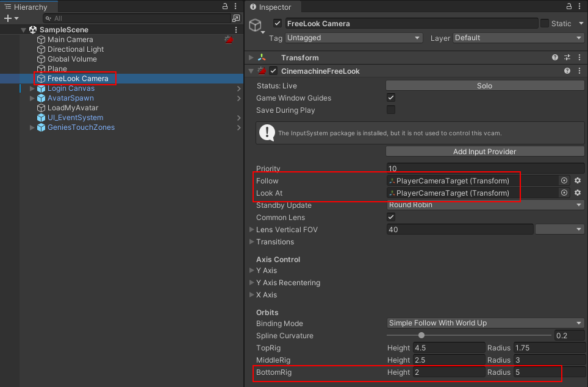Enable the Static checkbox
588x387 pixels.
[x=545, y=23]
